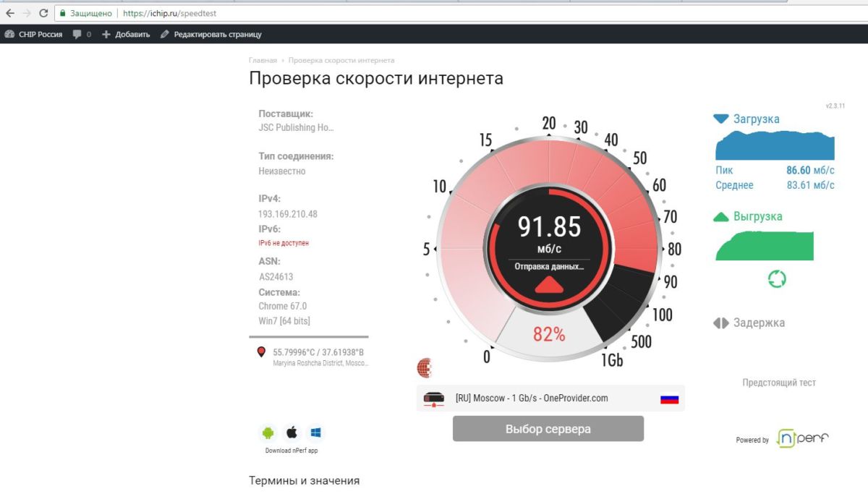Click the nPerf logo
868x494 pixels.
tap(802, 438)
